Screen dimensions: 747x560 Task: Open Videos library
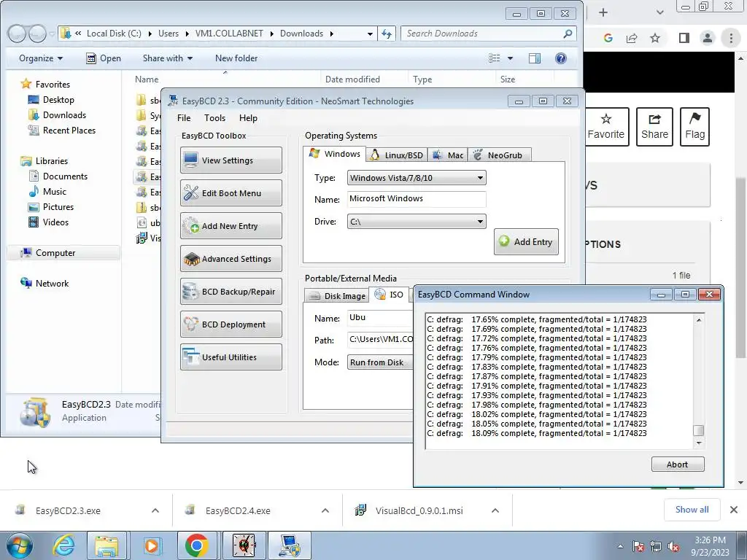tap(49, 222)
